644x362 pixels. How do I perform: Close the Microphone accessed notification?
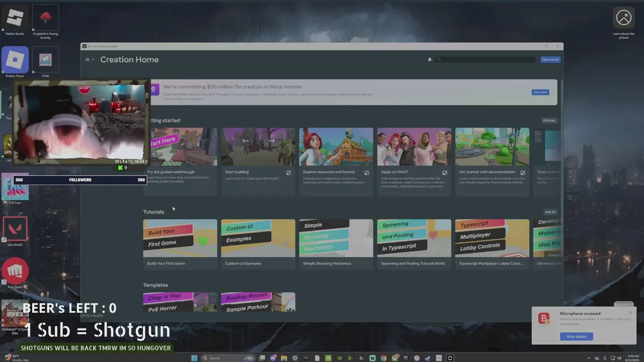tap(630, 313)
